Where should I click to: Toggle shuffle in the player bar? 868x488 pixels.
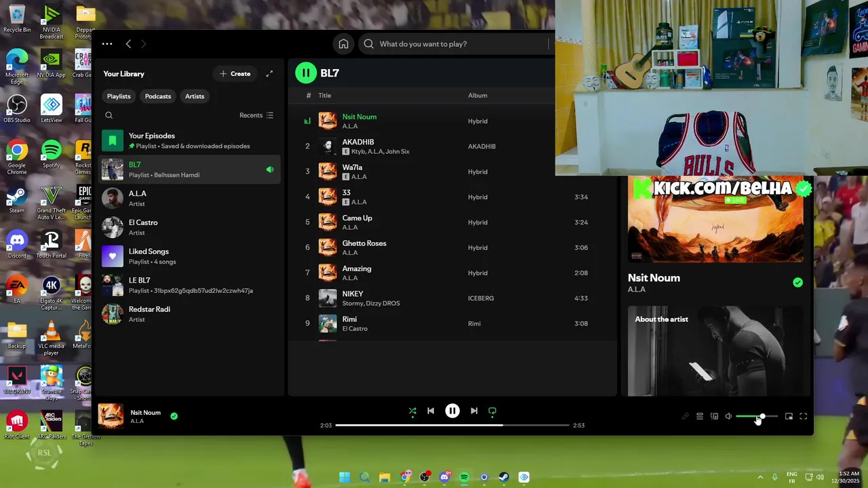pos(412,411)
